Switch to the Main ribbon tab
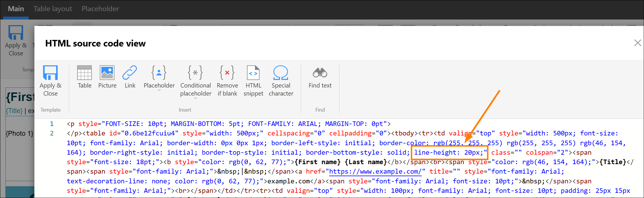 (16, 9)
